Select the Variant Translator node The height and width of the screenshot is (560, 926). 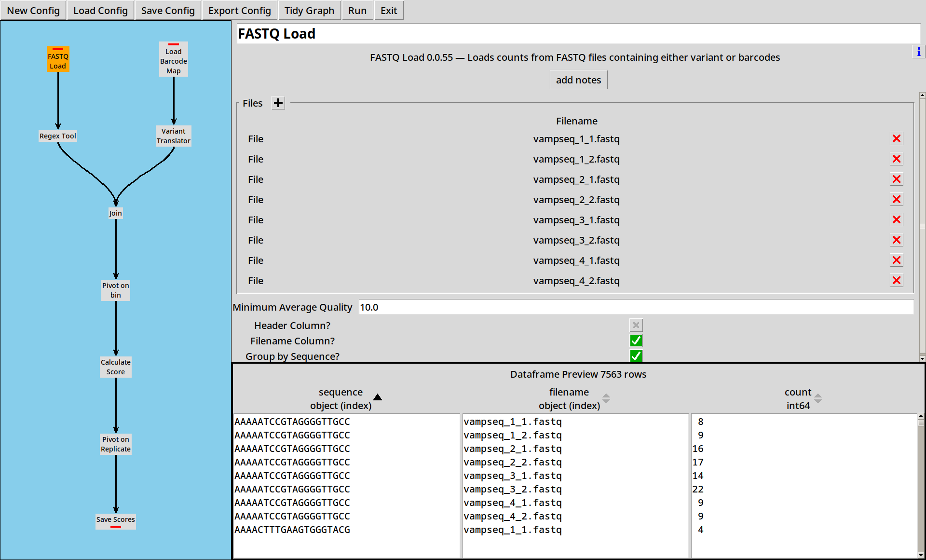pos(174,136)
